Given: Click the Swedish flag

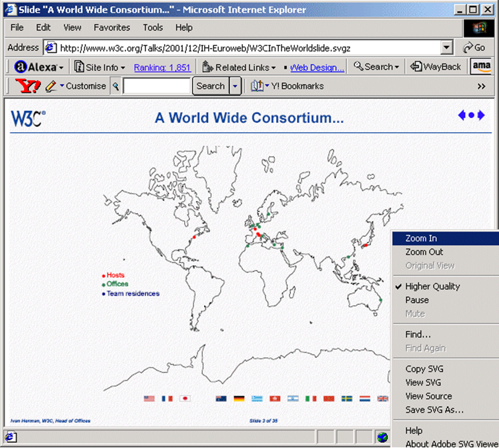Looking at the screenshot, I should point(347,399).
